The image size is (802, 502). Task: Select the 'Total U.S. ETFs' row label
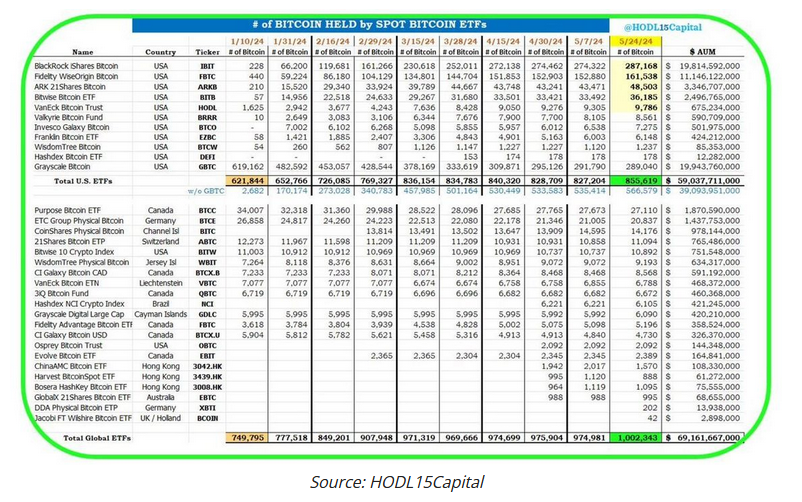[83, 181]
